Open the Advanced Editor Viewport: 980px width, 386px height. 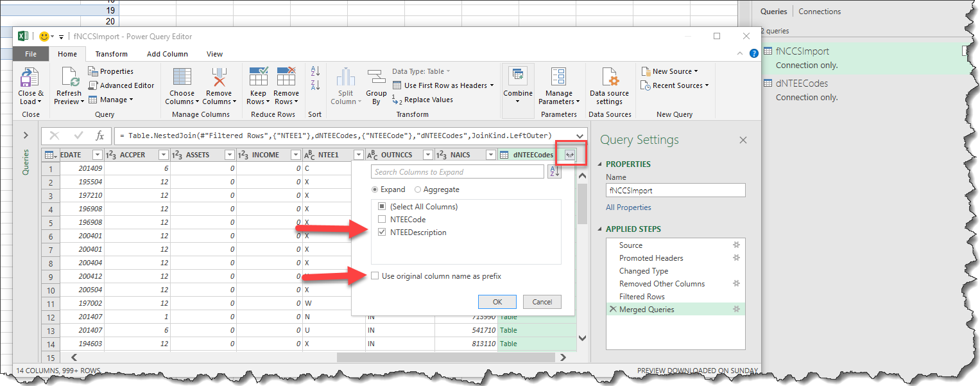coord(122,85)
